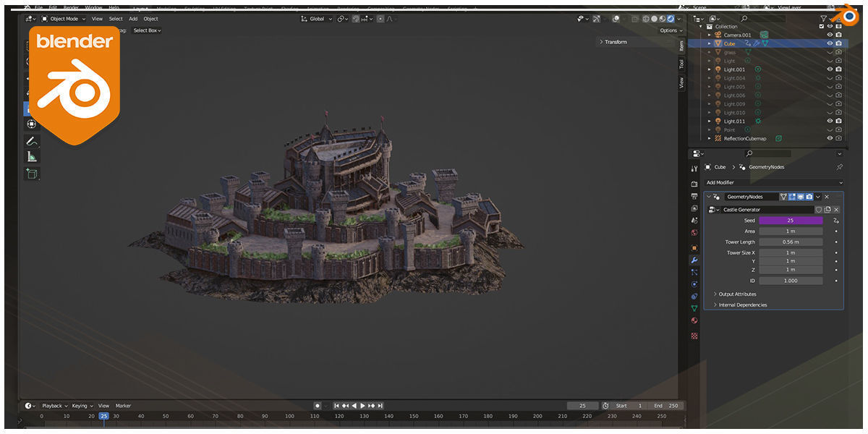Expand the Output Attributes section

pos(736,294)
